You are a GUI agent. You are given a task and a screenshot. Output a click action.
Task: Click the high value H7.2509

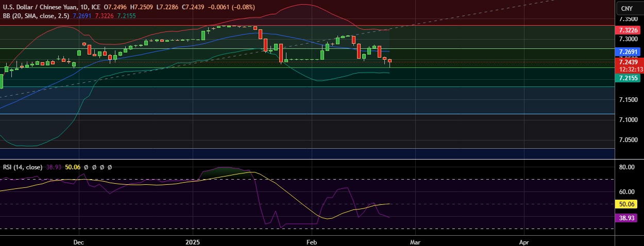[x=141, y=8]
